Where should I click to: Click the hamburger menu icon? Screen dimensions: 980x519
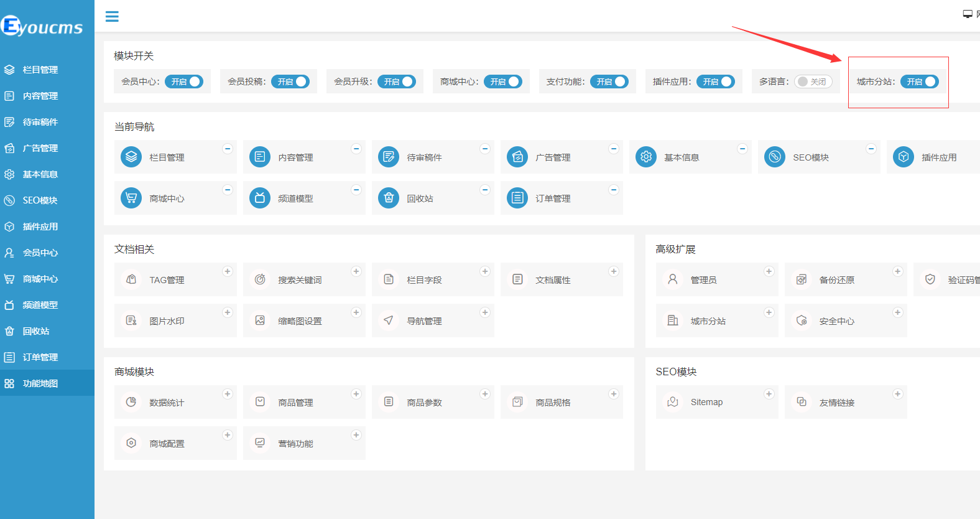click(x=112, y=17)
